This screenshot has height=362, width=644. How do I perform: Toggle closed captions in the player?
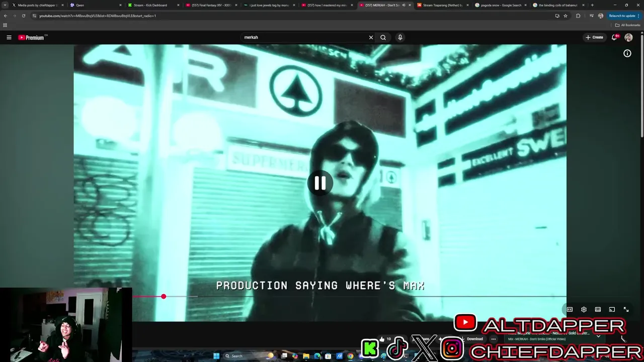point(570,310)
